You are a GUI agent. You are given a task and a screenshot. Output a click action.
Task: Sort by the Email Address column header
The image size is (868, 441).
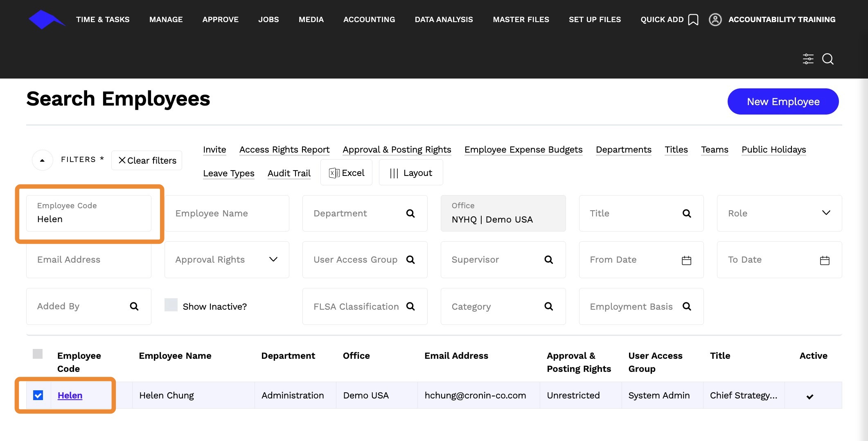456,355
